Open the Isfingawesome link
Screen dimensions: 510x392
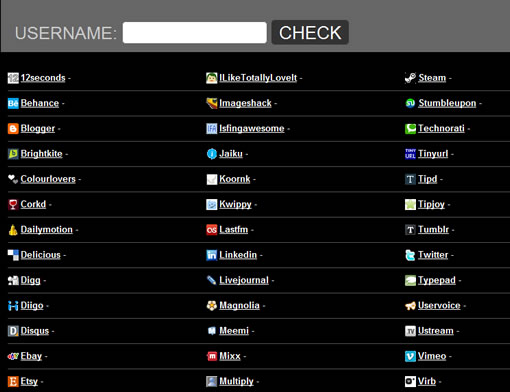(252, 129)
